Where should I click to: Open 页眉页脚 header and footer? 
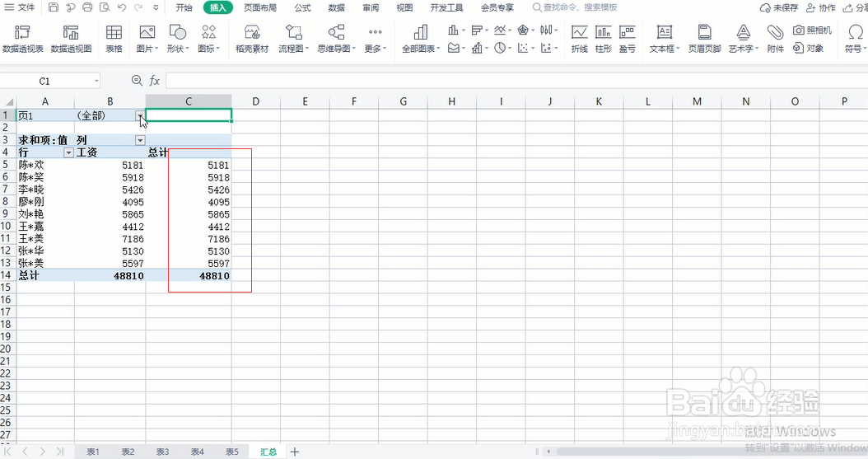click(704, 38)
